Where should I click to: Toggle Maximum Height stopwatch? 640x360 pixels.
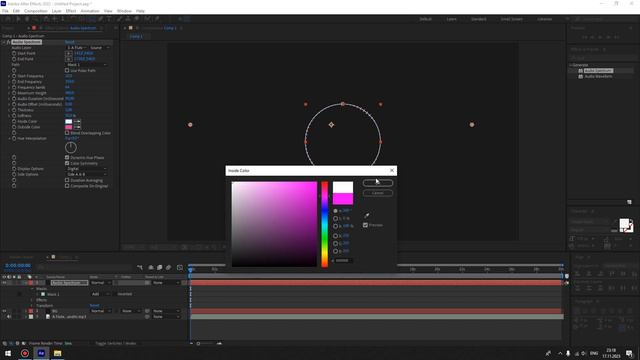pyautogui.click(x=14, y=93)
